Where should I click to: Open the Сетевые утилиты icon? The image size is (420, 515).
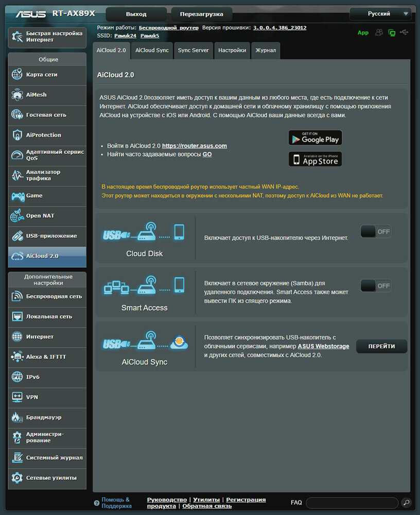[x=17, y=478]
